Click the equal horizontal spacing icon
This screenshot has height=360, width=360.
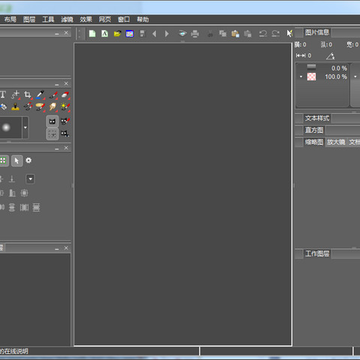(x=24, y=208)
